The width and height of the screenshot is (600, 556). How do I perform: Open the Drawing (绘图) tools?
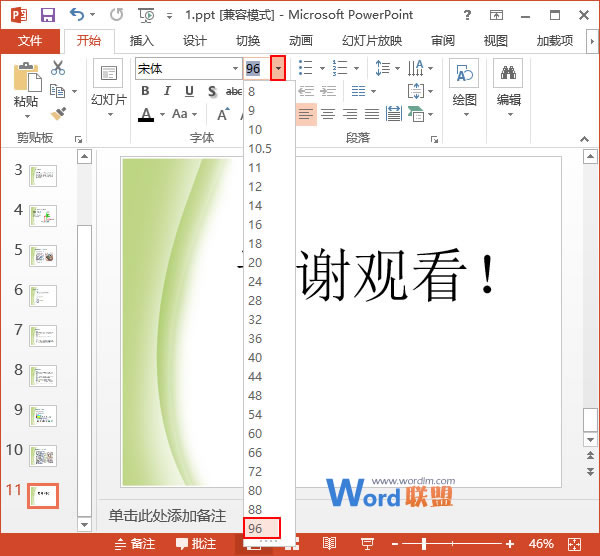tap(464, 87)
